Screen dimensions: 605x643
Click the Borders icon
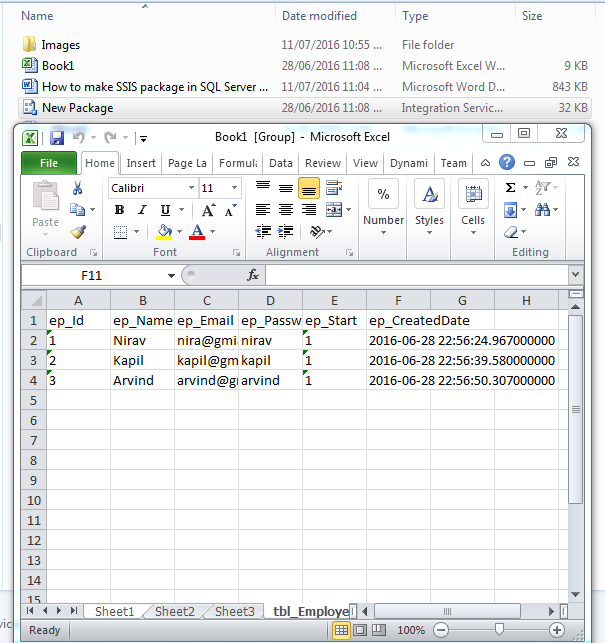pyautogui.click(x=121, y=232)
